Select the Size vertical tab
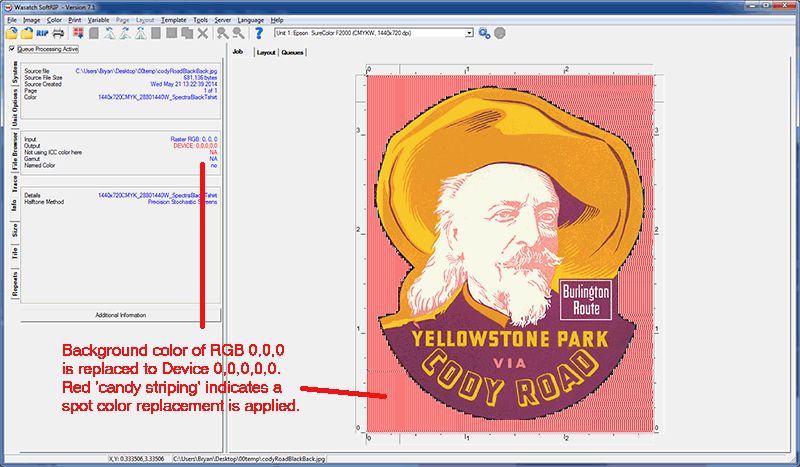 click(x=15, y=230)
